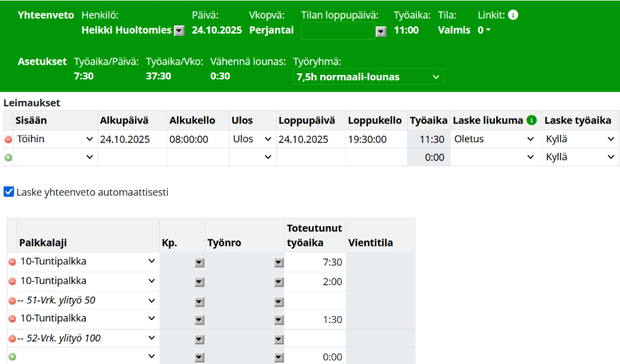This screenshot has width=620, height=364.
Task: Expand the Tilan loppupäivä dropdown
Action: [381, 31]
